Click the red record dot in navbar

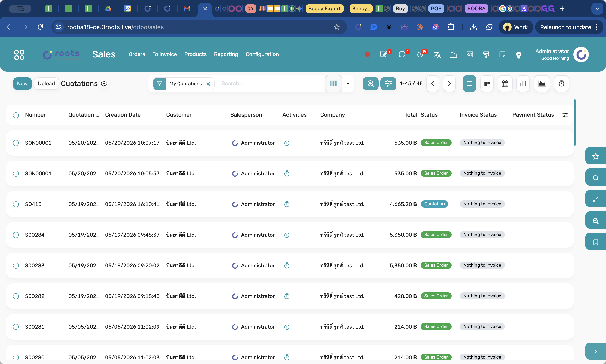point(367,54)
